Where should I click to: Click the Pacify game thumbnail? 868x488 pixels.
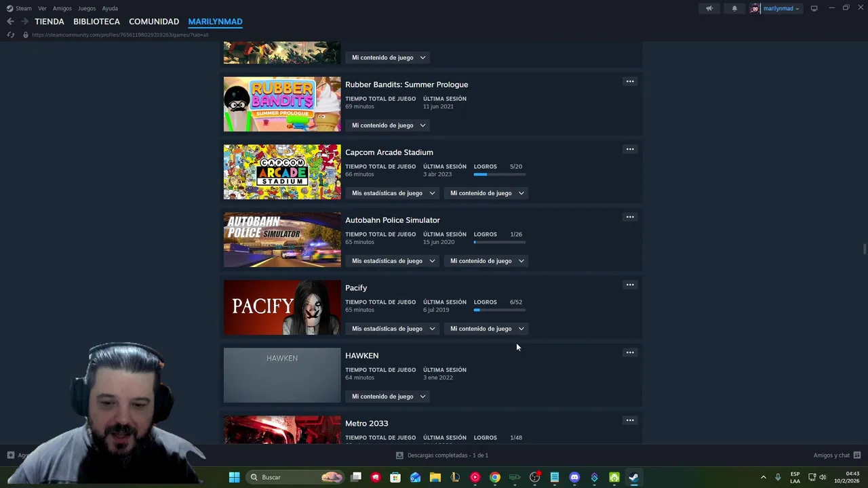pyautogui.click(x=282, y=307)
